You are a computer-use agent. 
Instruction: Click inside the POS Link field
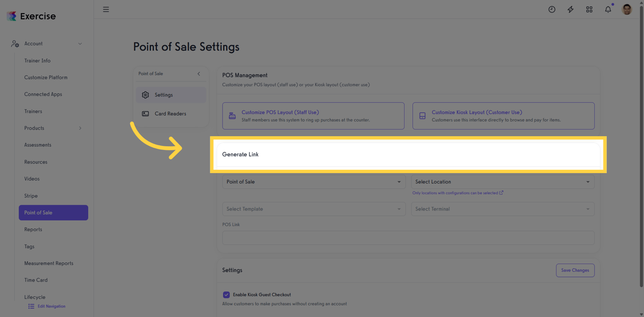click(x=408, y=238)
